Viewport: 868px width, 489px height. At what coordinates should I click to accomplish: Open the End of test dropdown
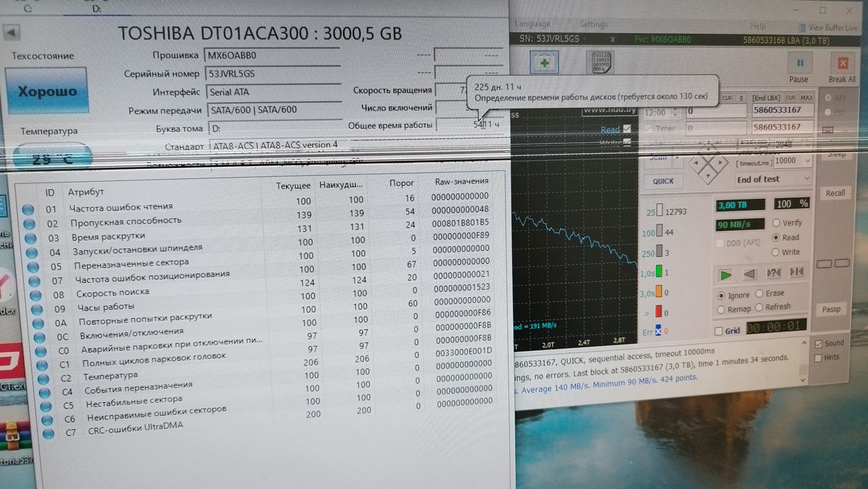(774, 179)
